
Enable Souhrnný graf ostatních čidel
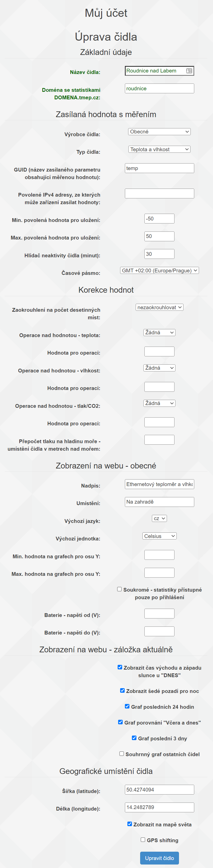click(122, 753)
